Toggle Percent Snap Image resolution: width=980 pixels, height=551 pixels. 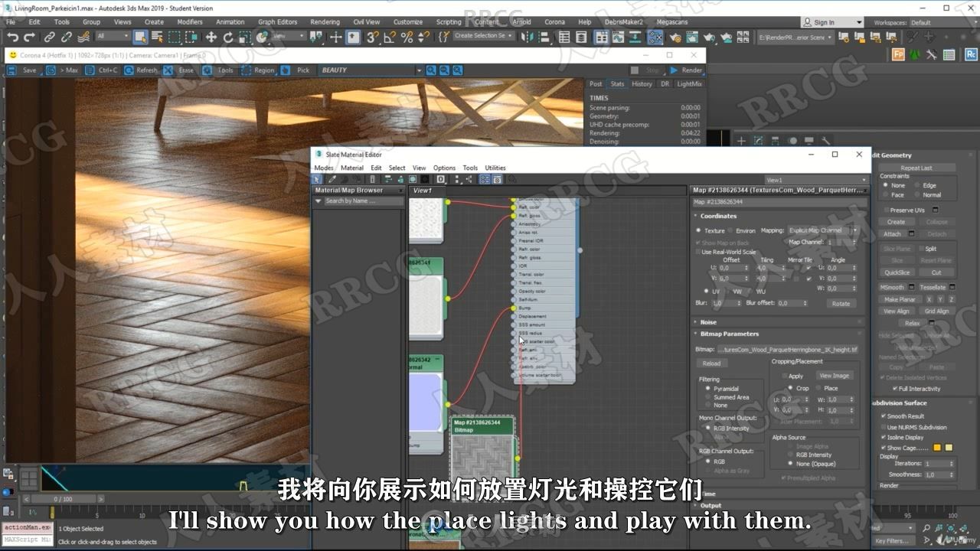(x=407, y=37)
